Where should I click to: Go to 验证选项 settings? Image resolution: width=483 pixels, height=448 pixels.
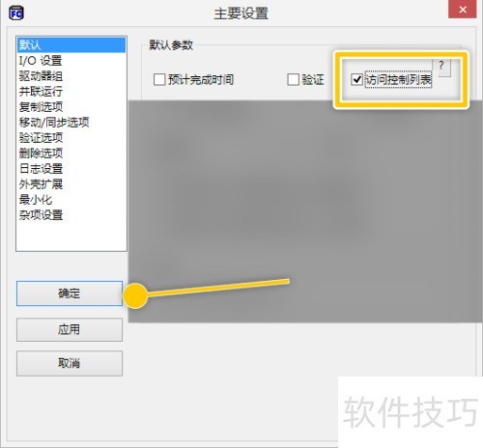tap(71, 138)
